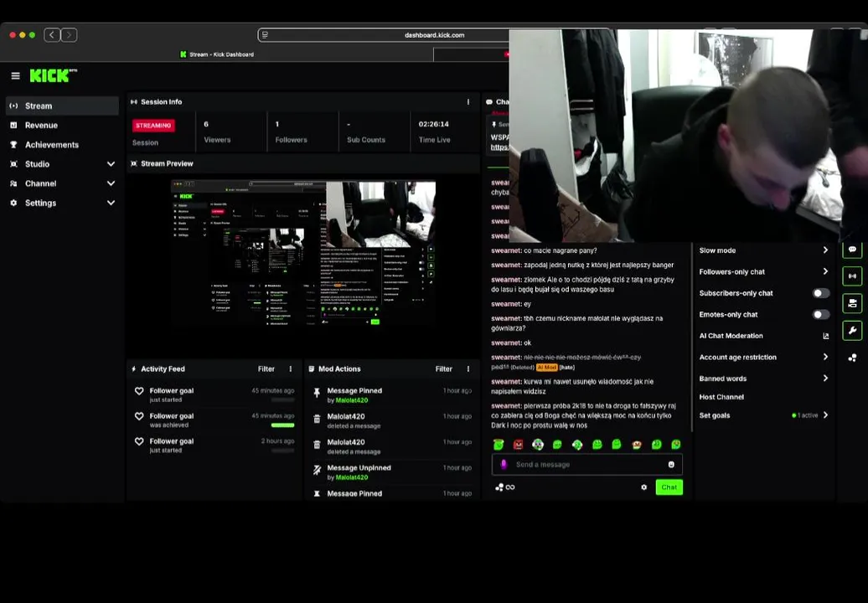Click the 02:26:14 Time Live value
Viewport: 868px width, 603px height.
pos(433,125)
